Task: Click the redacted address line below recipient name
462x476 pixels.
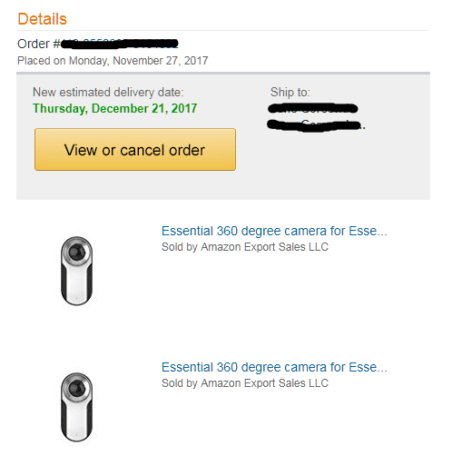Action: [316, 125]
